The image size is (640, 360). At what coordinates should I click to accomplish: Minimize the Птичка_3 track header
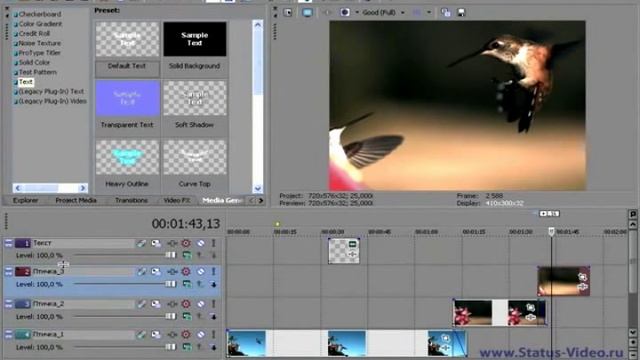click(9, 271)
